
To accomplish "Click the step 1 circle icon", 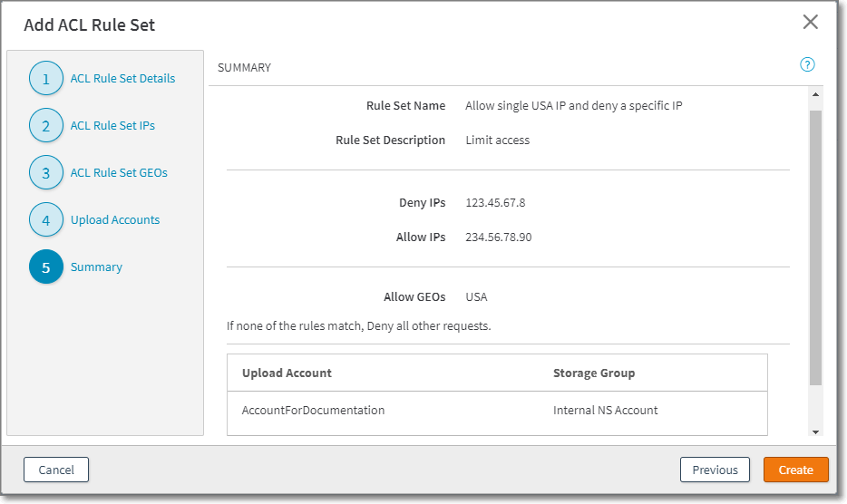I will (x=46, y=79).
